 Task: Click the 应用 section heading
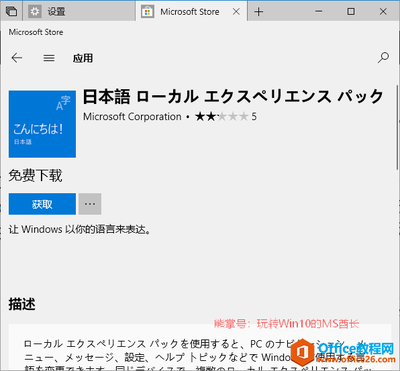[83, 58]
